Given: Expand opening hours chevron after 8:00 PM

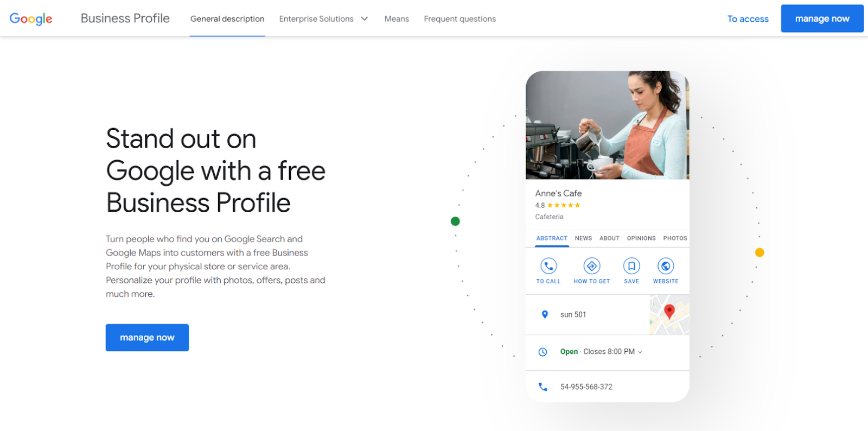Looking at the screenshot, I should pos(640,352).
